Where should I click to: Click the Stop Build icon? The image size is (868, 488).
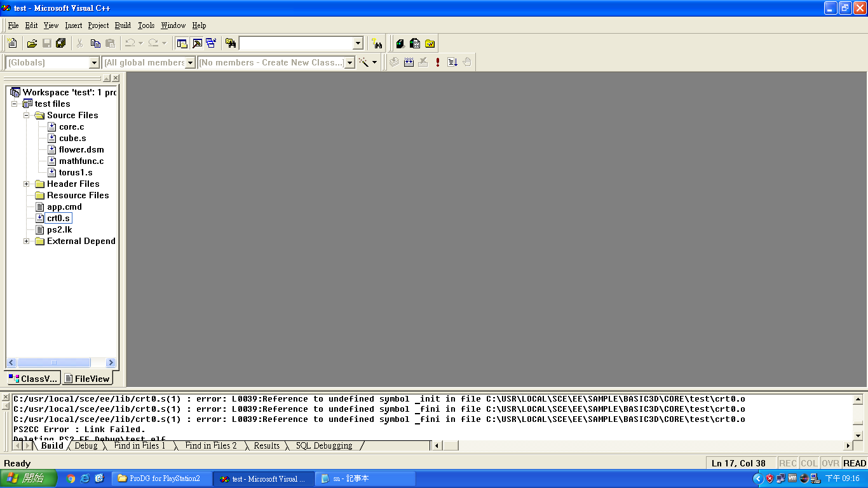tap(423, 62)
